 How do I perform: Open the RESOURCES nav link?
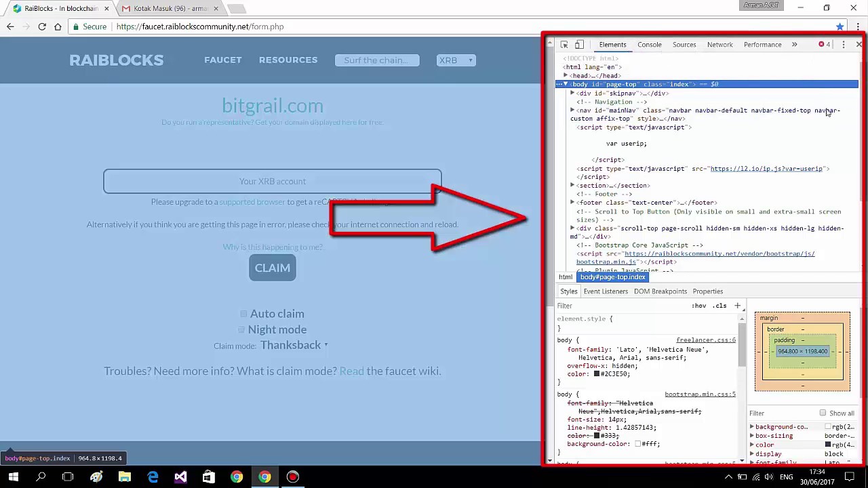pyautogui.click(x=288, y=60)
